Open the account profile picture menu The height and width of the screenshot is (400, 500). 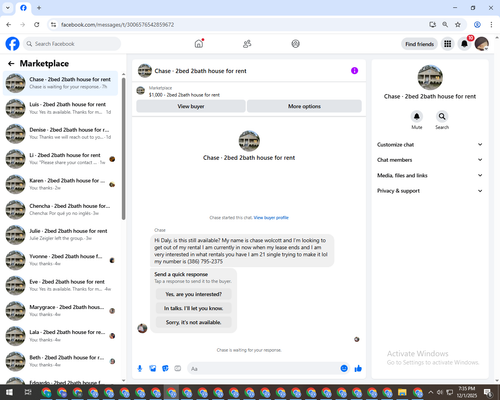click(x=482, y=44)
